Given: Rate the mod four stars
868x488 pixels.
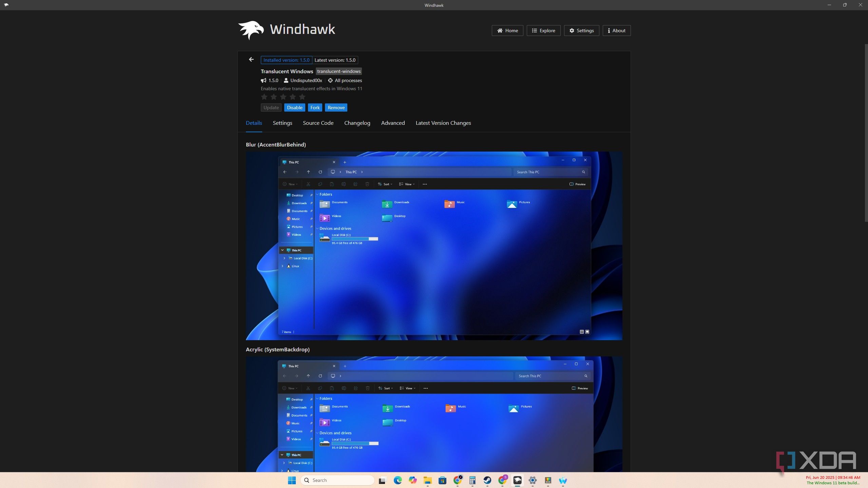Looking at the screenshot, I should [293, 97].
